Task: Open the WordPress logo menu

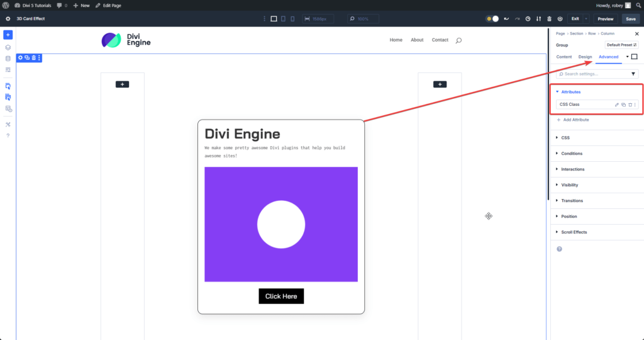Action: 6,5
